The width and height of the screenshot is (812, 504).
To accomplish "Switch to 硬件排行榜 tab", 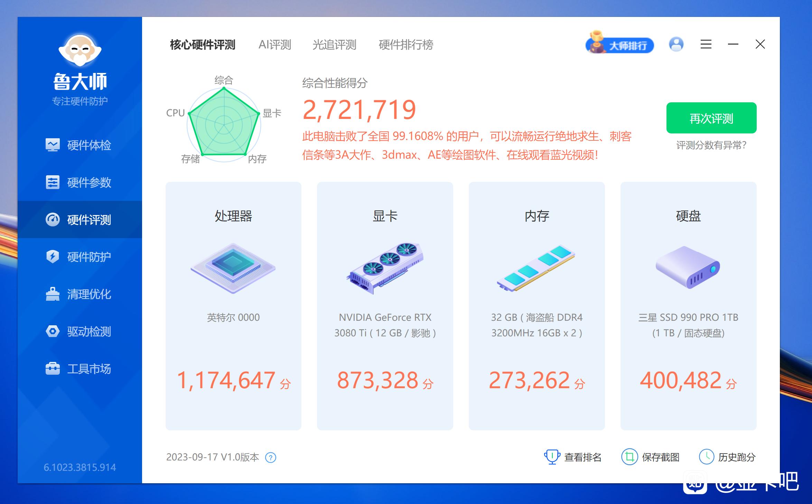I will click(406, 45).
